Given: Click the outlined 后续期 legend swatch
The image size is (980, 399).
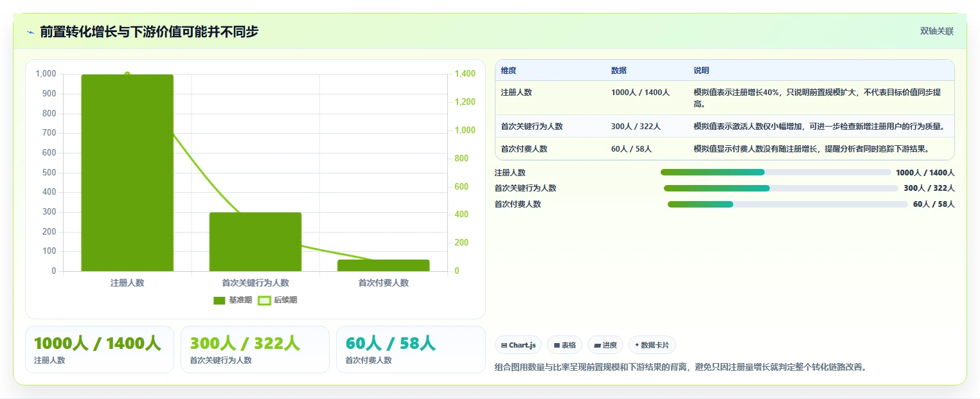Looking at the screenshot, I should (x=264, y=301).
